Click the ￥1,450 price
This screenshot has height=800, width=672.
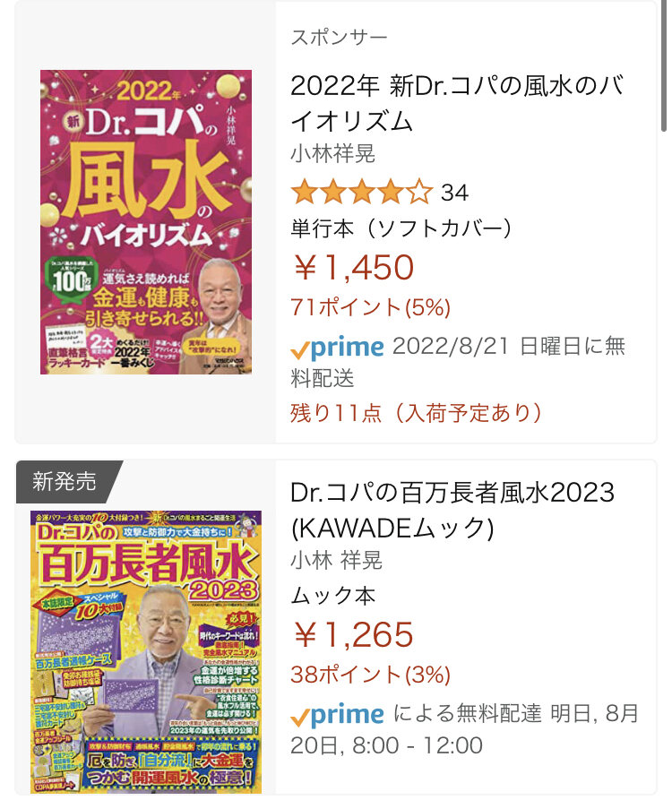point(353,267)
